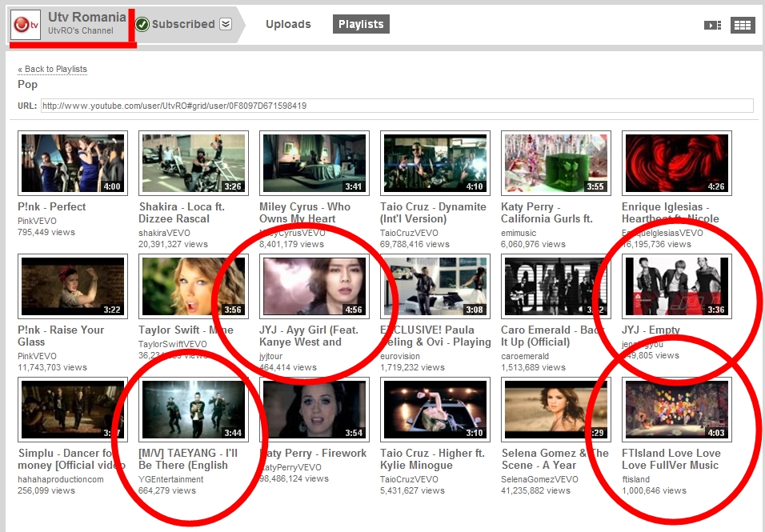Click Shakira - Loca ft. Dizzee Rascal title
This screenshot has height=532, width=765.
(x=182, y=213)
